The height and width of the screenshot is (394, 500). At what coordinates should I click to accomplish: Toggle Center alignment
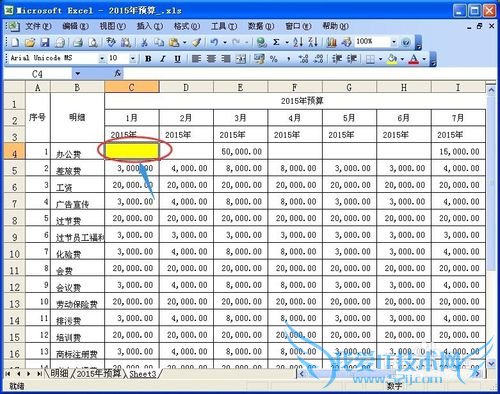point(211,59)
